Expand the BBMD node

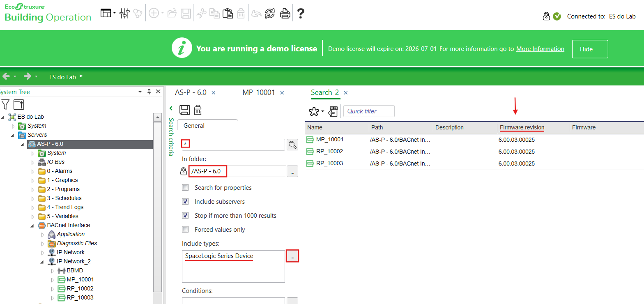[53, 271]
